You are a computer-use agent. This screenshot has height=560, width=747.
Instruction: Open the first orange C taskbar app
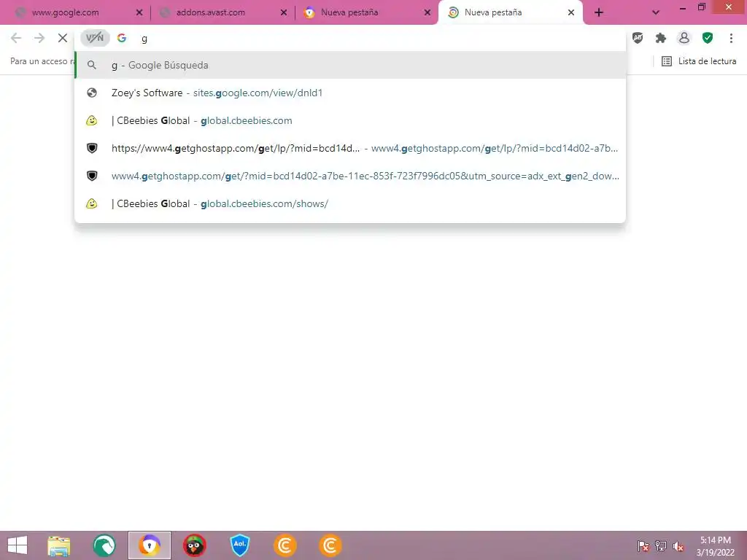[x=285, y=545]
